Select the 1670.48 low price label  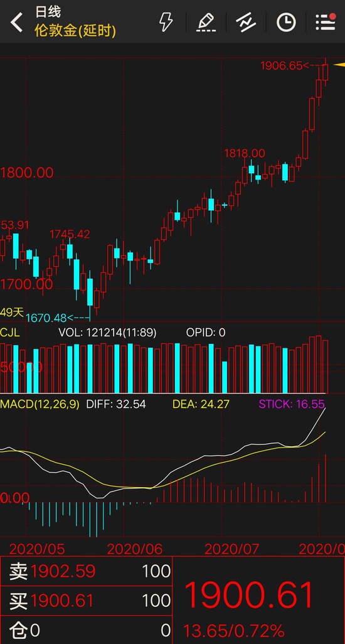point(47,318)
